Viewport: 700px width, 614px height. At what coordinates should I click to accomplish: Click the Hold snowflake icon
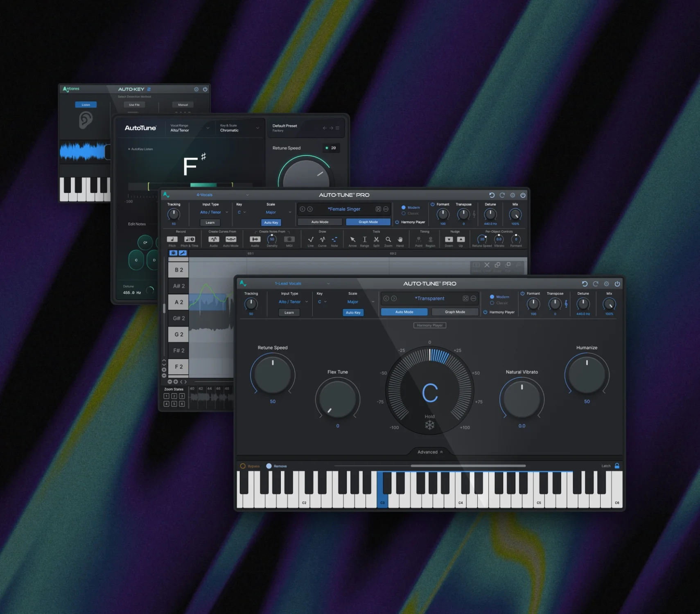pos(429,425)
